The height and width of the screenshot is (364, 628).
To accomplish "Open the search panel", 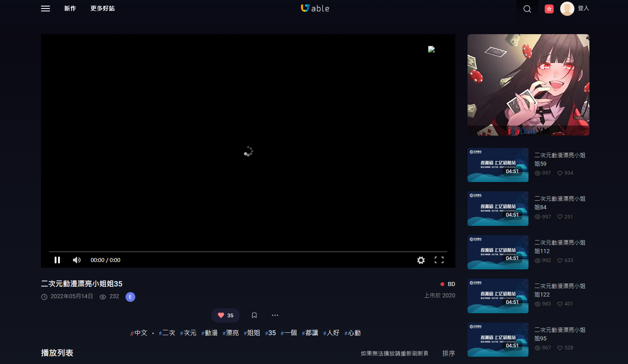I will click(527, 9).
